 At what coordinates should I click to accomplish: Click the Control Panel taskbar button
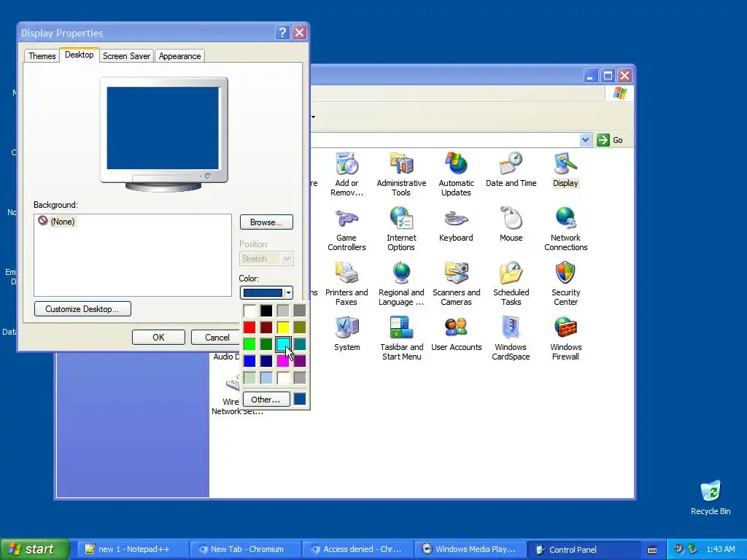[584, 549]
